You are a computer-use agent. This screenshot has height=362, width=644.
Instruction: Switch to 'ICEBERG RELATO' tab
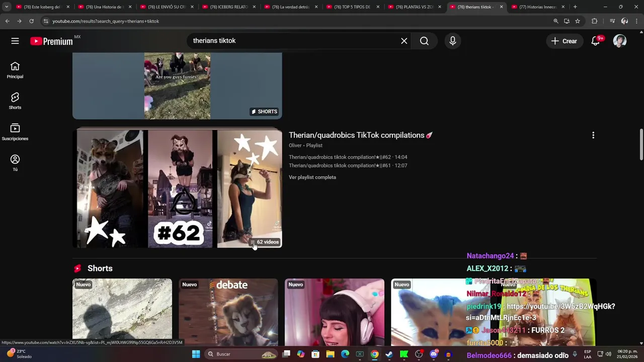pyautogui.click(x=229, y=7)
